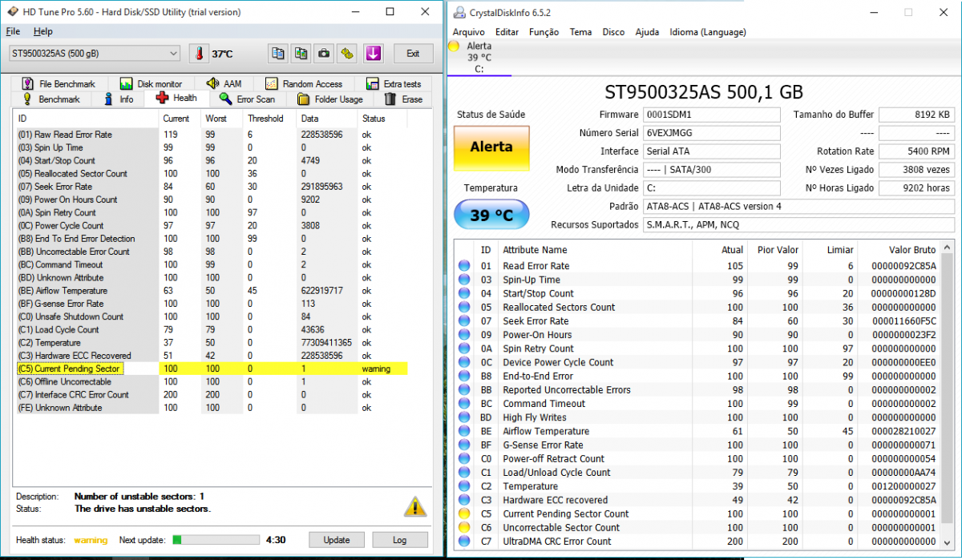Switch to the AAM tab

click(x=224, y=83)
